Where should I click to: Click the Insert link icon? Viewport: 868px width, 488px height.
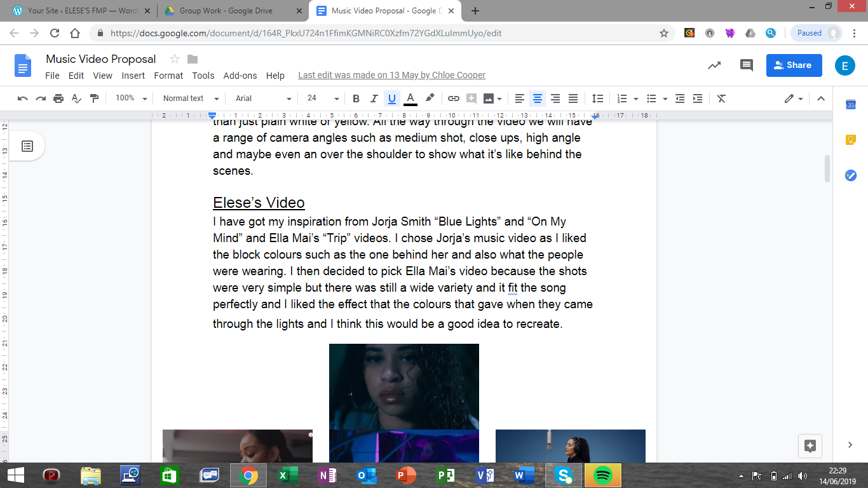tap(453, 98)
